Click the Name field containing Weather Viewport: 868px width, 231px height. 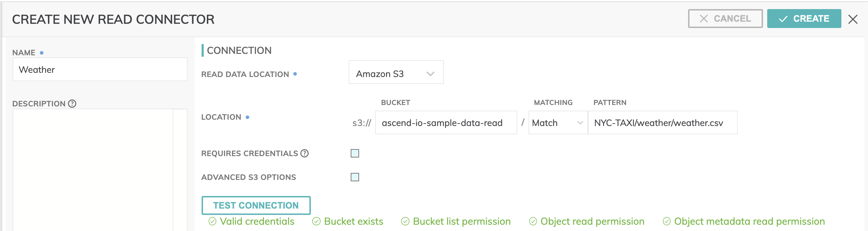[100, 69]
